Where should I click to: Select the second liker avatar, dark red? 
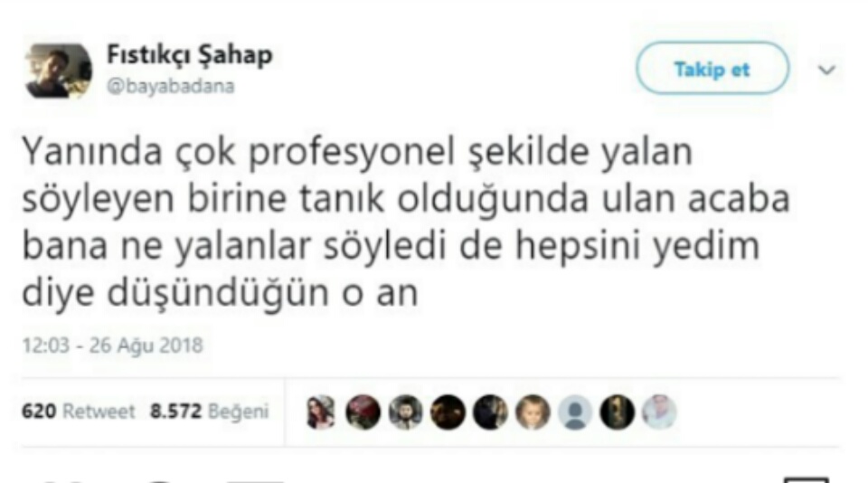pyautogui.click(x=363, y=412)
